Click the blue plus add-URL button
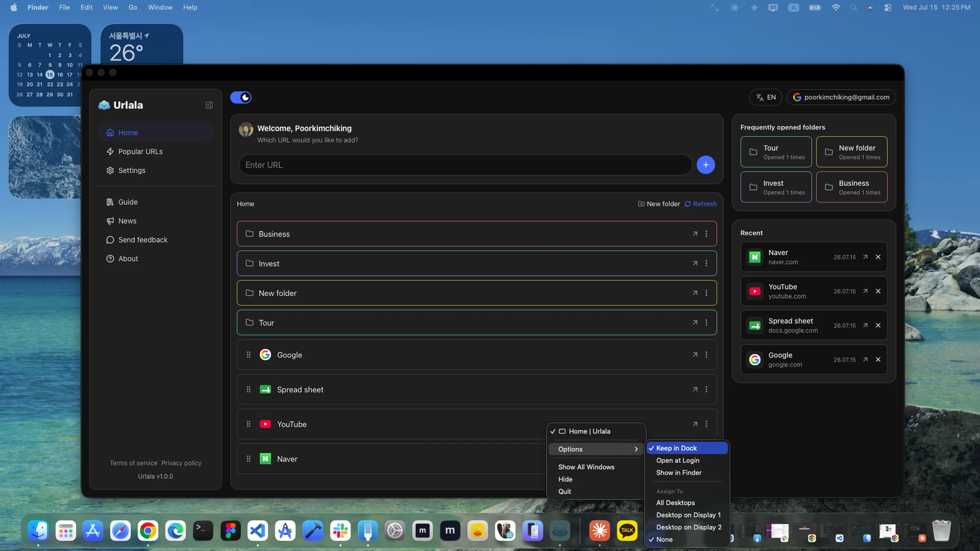980x551 pixels. click(706, 165)
